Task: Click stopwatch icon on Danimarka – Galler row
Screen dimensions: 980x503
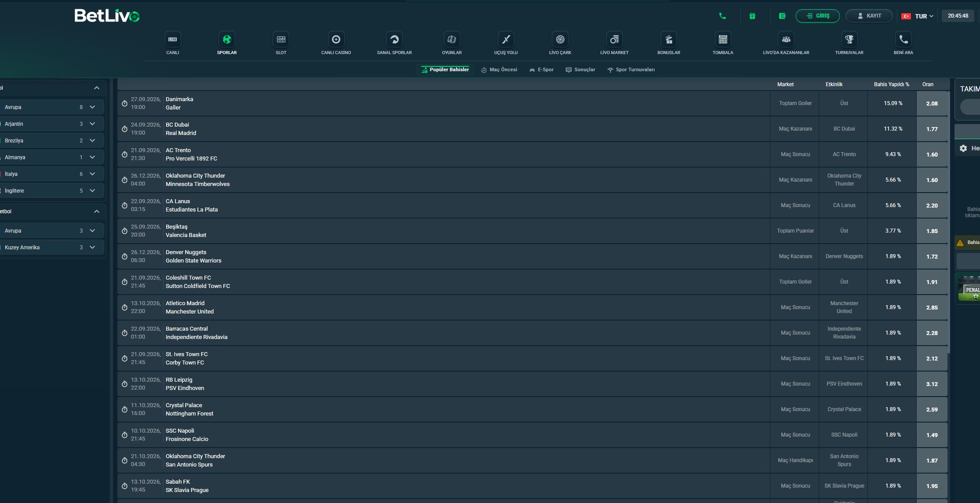Action: (124, 103)
